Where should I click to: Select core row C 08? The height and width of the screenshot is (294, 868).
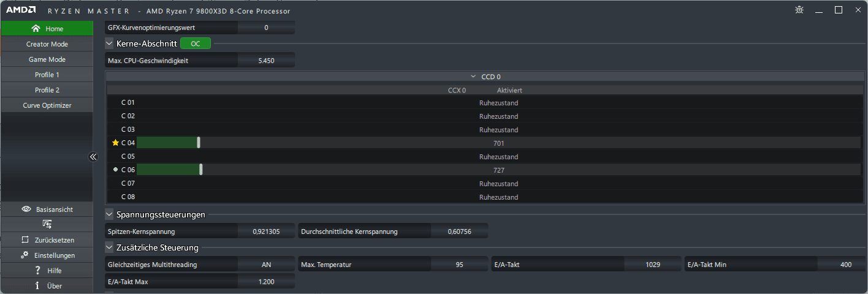click(x=484, y=197)
